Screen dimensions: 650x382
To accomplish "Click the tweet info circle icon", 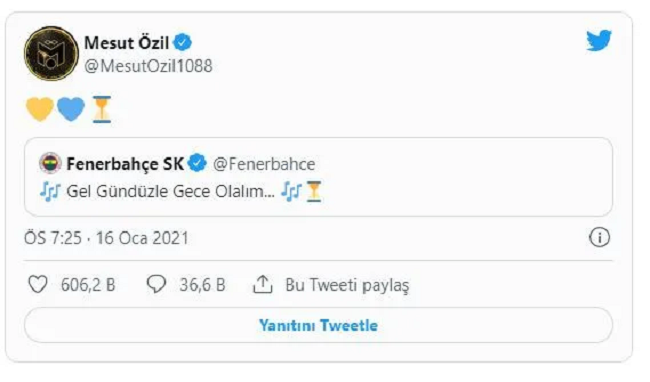I will (599, 238).
